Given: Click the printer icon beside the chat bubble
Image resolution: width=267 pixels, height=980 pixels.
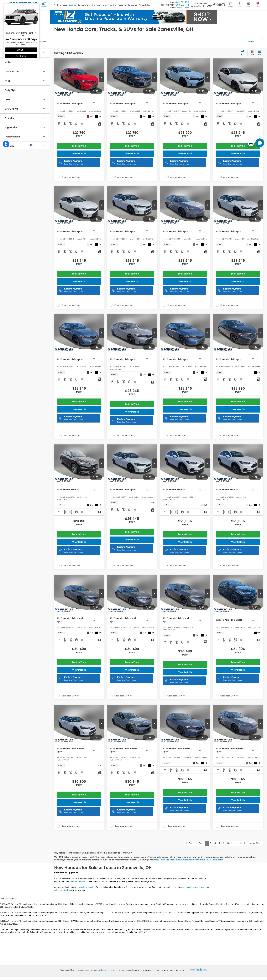Looking at the screenshot, I should (x=251, y=143).
